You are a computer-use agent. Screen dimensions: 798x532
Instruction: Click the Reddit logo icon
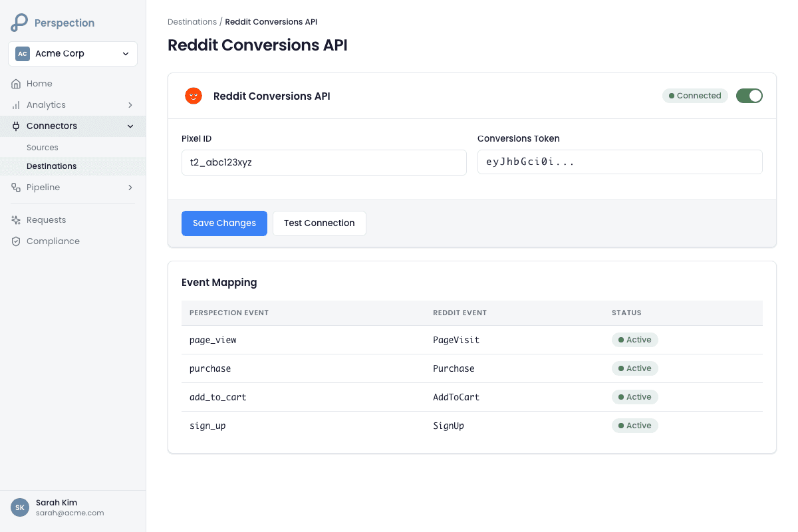(194, 96)
